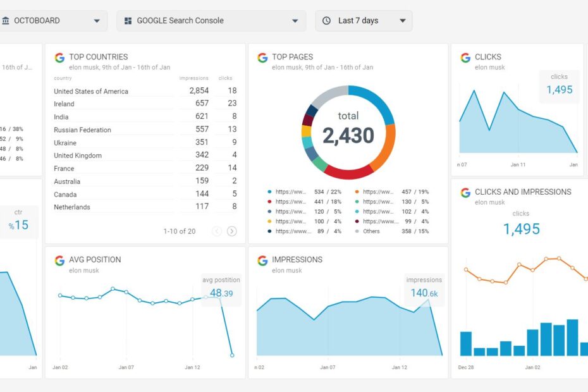The width and height of the screenshot is (588, 392).
Task: Click the legend entry with 441 / 18%
Action: coord(305,202)
